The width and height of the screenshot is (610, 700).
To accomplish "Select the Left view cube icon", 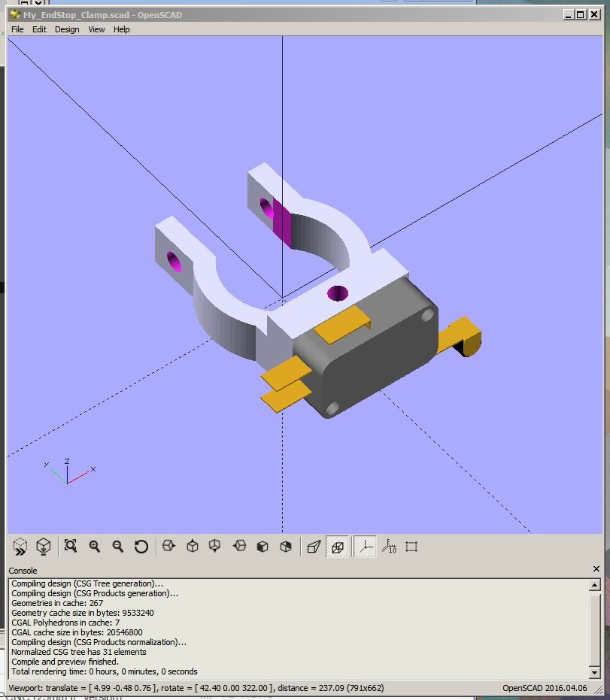I will pos(239,546).
